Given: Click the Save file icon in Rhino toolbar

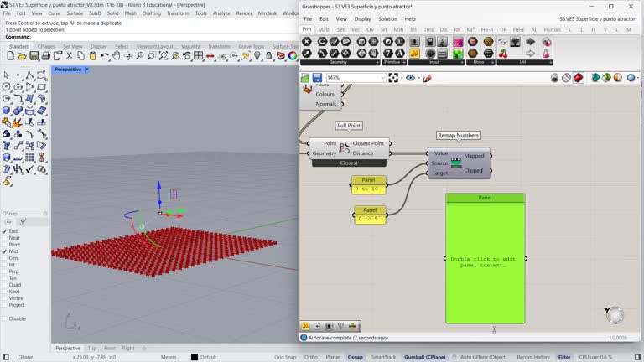Looking at the screenshot, I should (34, 56).
